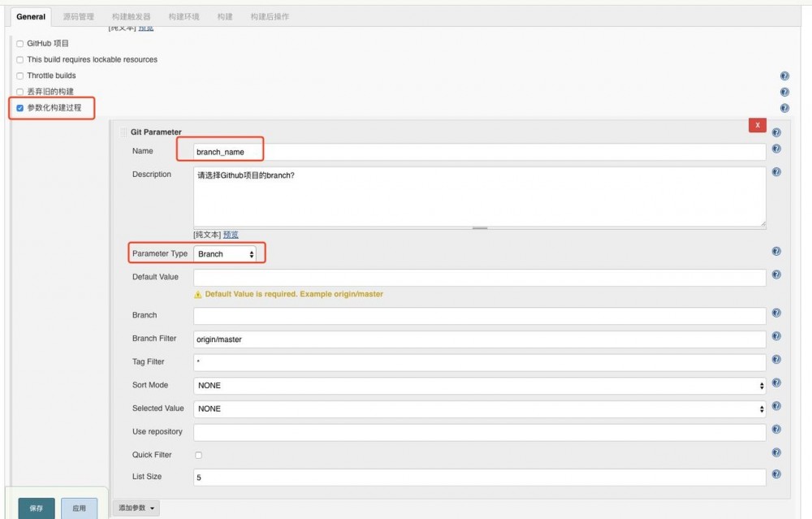Open help icon for Branch Filter
Image resolution: width=812 pixels, height=519 pixels.
(776, 336)
